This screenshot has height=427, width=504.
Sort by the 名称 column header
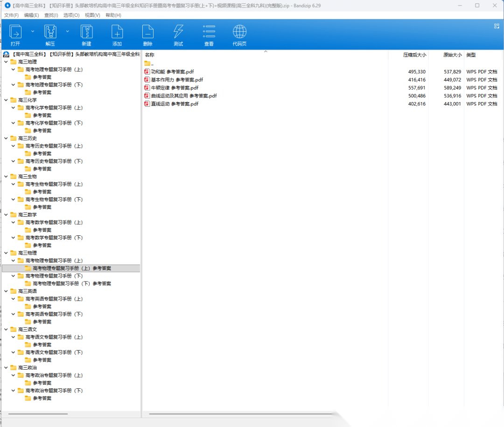[150, 55]
